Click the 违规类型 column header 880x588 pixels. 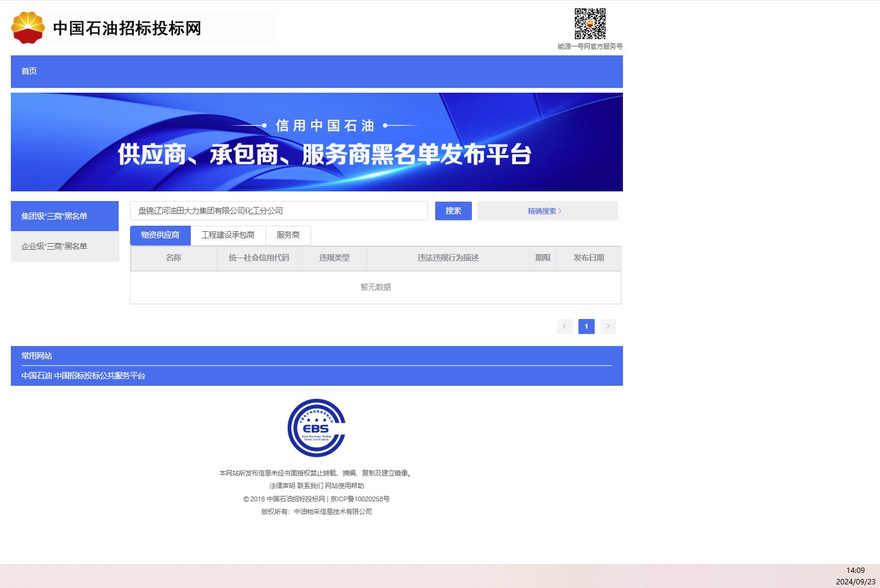pyautogui.click(x=335, y=258)
